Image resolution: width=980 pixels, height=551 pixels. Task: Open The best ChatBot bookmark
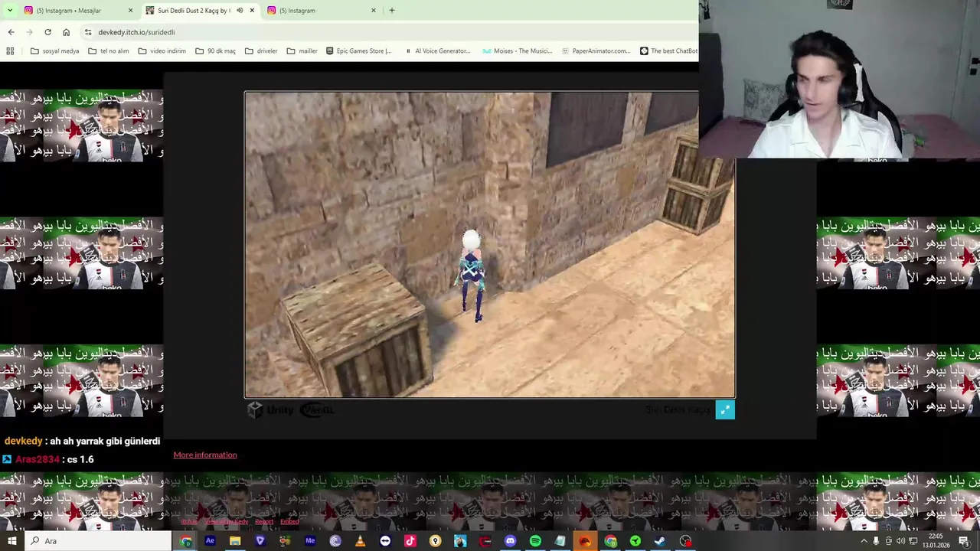[x=668, y=51]
